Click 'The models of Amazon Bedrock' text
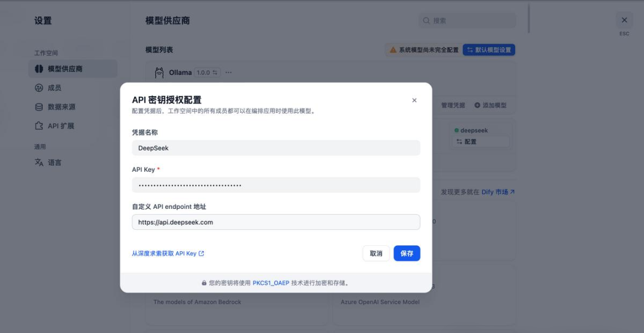The width and height of the screenshot is (644, 333). [197, 302]
